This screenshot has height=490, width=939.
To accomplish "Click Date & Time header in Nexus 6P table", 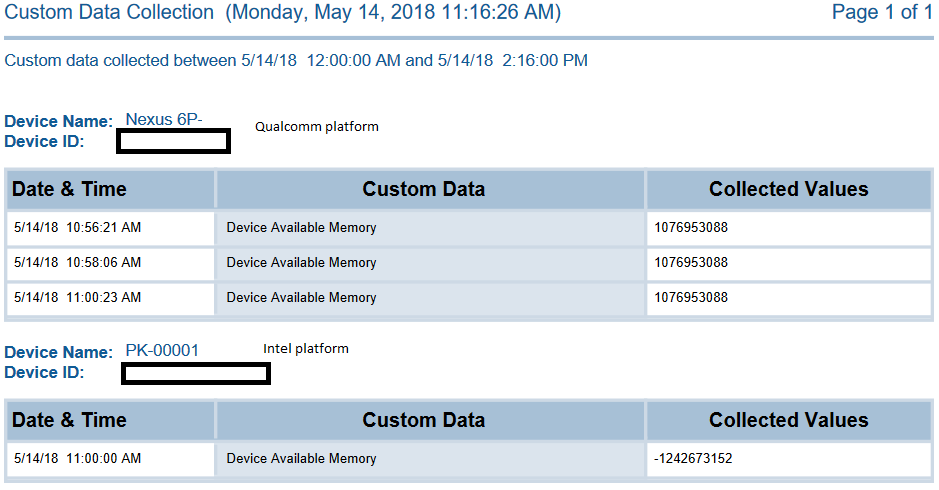I will pyautogui.click(x=69, y=189).
